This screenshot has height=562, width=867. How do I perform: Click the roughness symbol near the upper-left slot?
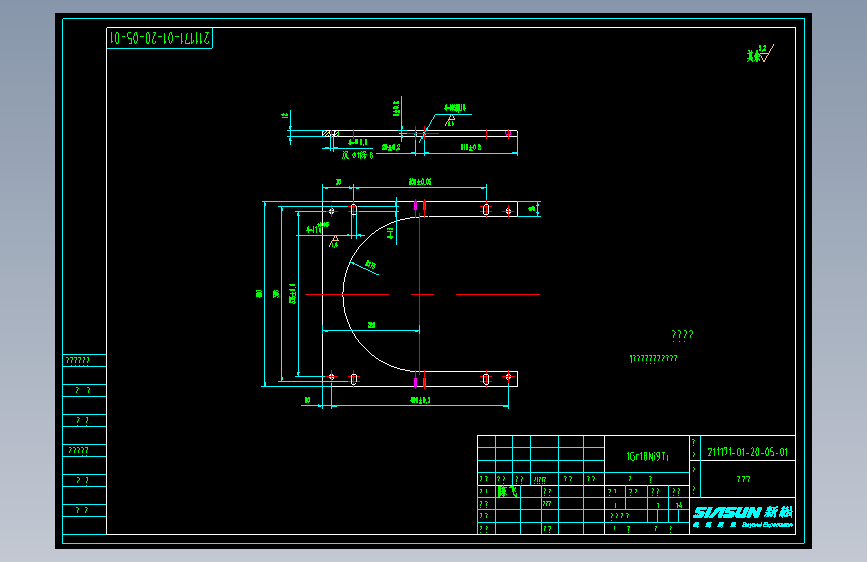point(333,242)
